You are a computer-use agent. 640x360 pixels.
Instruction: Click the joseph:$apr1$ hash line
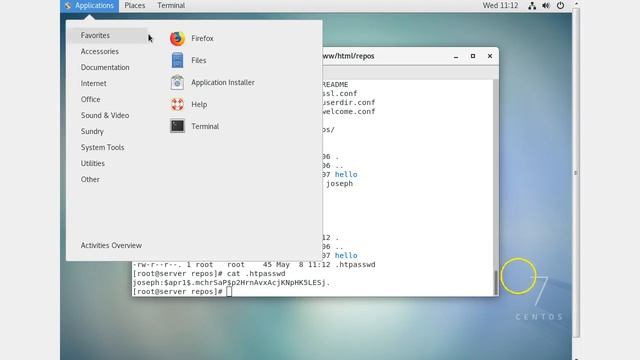(231, 282)
